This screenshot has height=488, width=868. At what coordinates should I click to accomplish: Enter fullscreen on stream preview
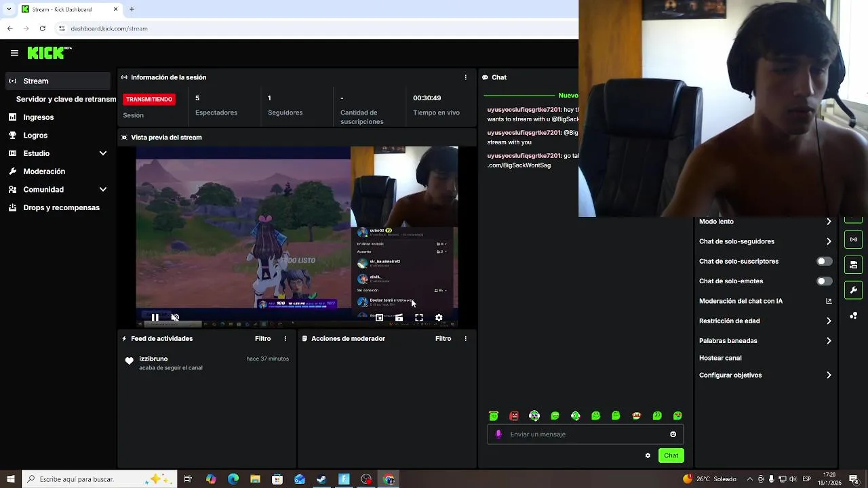tap(419, 317)
